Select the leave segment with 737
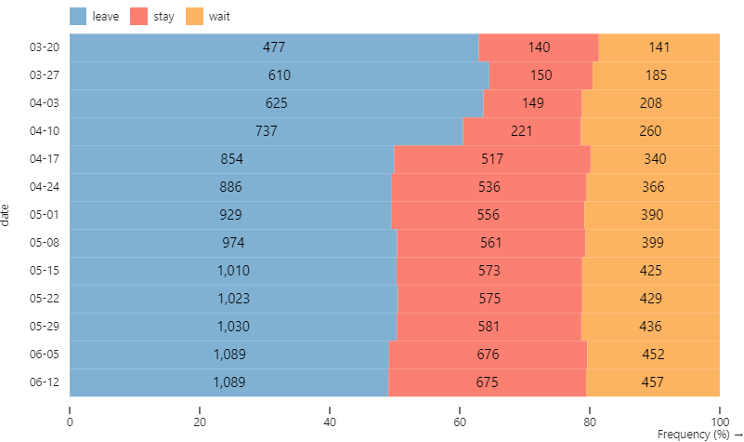 266,131
